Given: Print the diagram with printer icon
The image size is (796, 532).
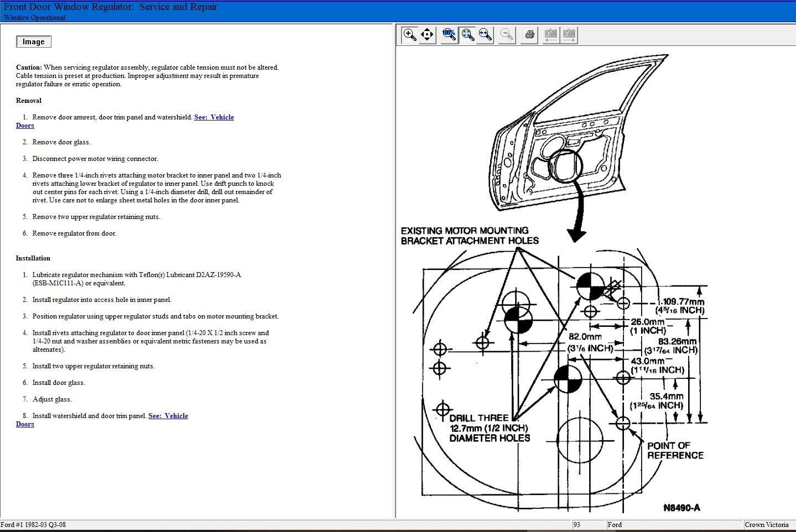Looking at the screenshot, I should [529, 35].
